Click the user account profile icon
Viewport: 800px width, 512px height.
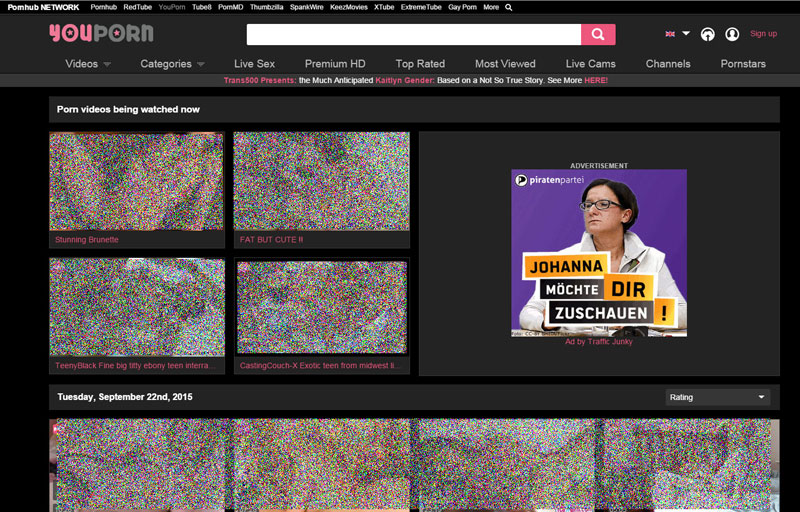coord(732,34)
